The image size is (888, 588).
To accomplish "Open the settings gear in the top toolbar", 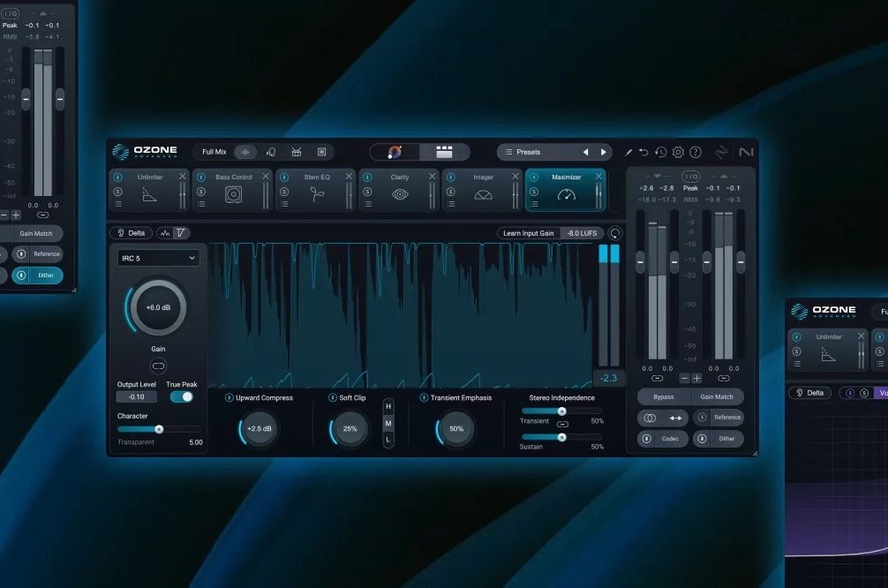I will 677,151.
